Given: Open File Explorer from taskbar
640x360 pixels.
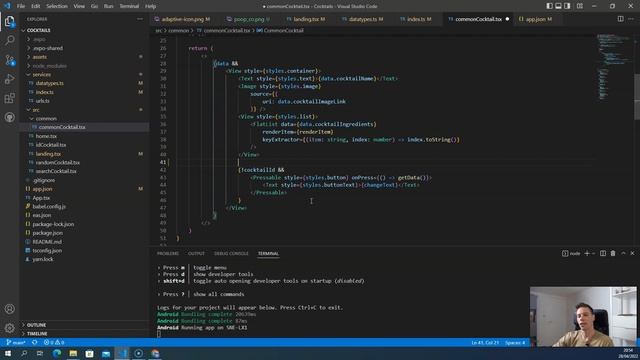Looking at the screenshot, I should tap(73, 353).
